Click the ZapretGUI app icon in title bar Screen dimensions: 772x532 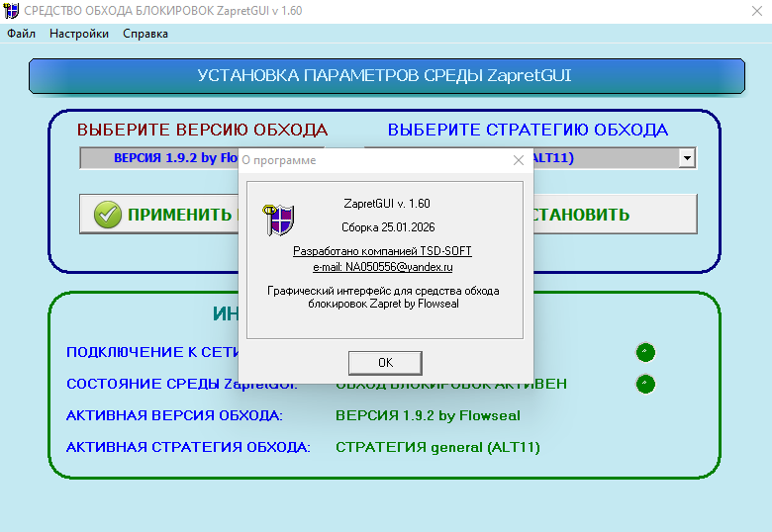pyautogui.click(x=12, y=11)
